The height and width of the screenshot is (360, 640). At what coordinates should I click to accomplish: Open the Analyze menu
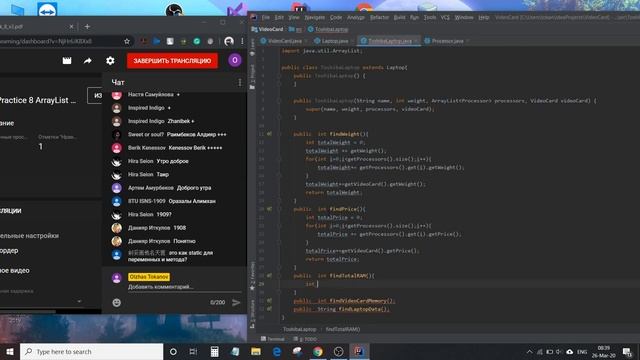(356, 18)
